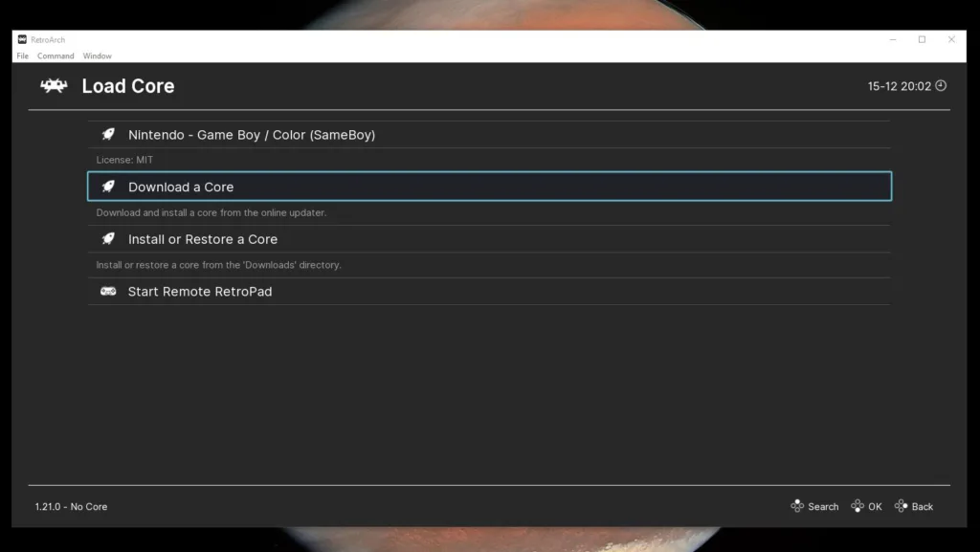Screen dimensions: 980x552
Task: Click the RetroArch invader logo beside Load Core
Action: click(53, 86)
